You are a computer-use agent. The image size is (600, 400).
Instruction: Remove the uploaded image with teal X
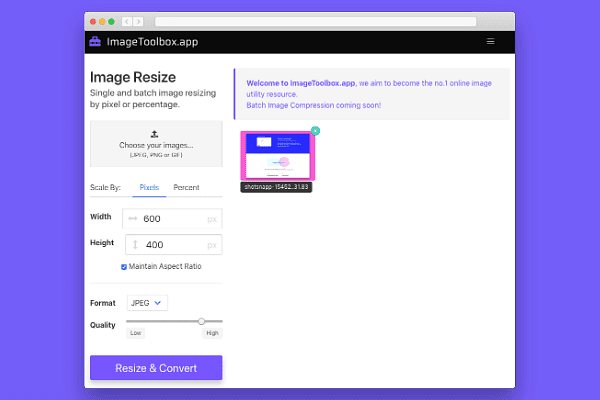316,131
